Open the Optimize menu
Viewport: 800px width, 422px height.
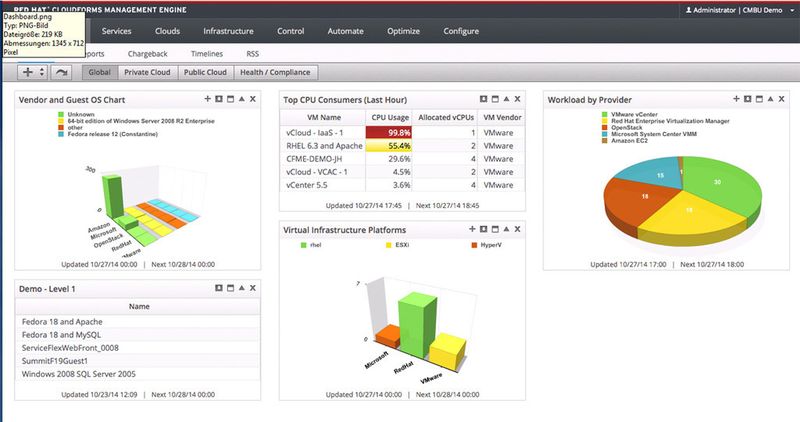tap(403, 31)
